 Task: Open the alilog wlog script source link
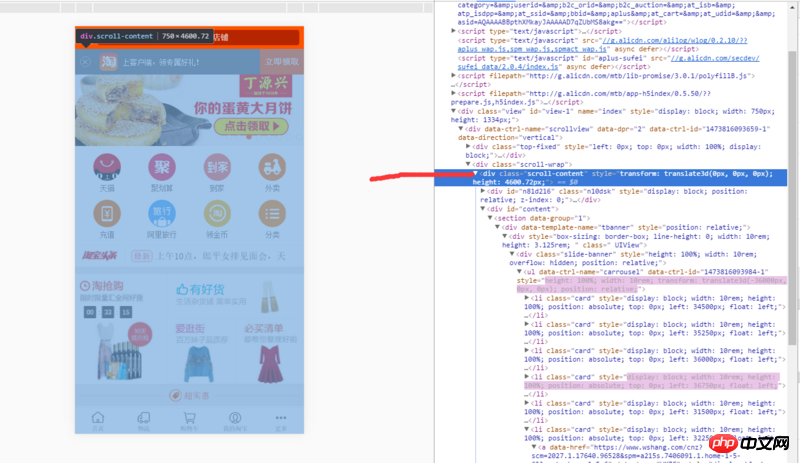pos(602,44)
